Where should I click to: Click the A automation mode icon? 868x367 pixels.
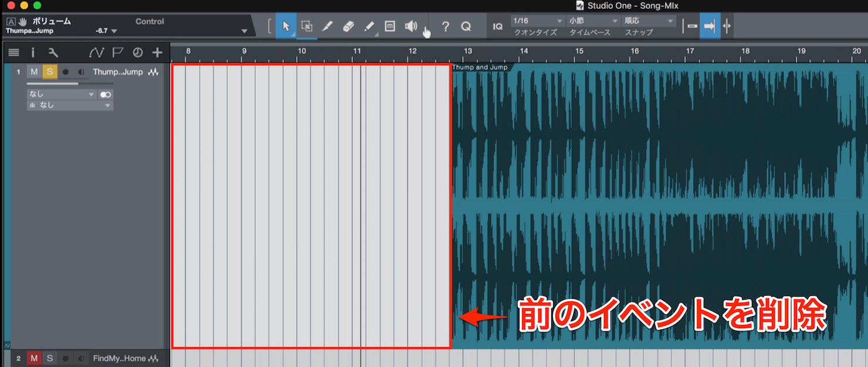click(11, 21)
